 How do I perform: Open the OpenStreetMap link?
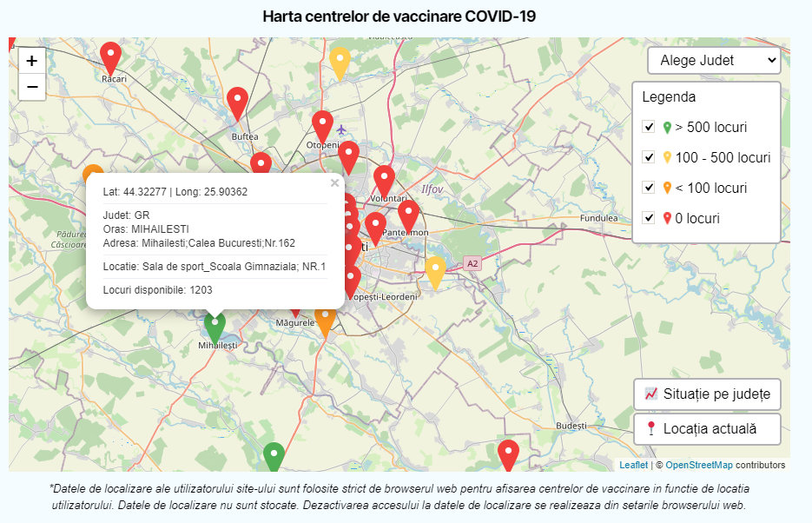tap(698, 465)
